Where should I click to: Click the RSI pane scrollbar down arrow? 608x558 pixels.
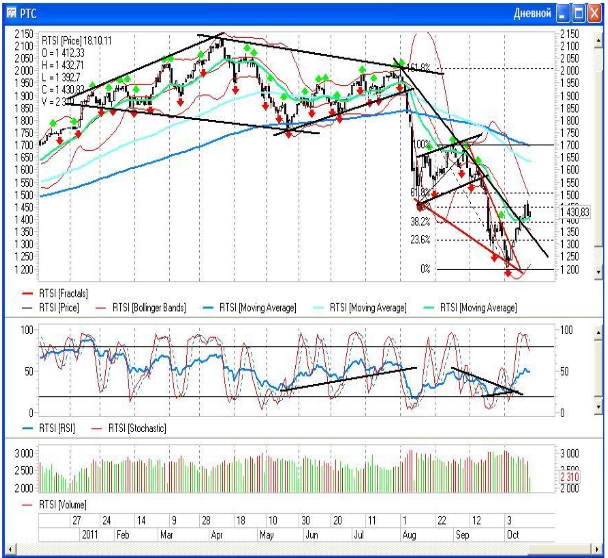[x=598, y=407]
